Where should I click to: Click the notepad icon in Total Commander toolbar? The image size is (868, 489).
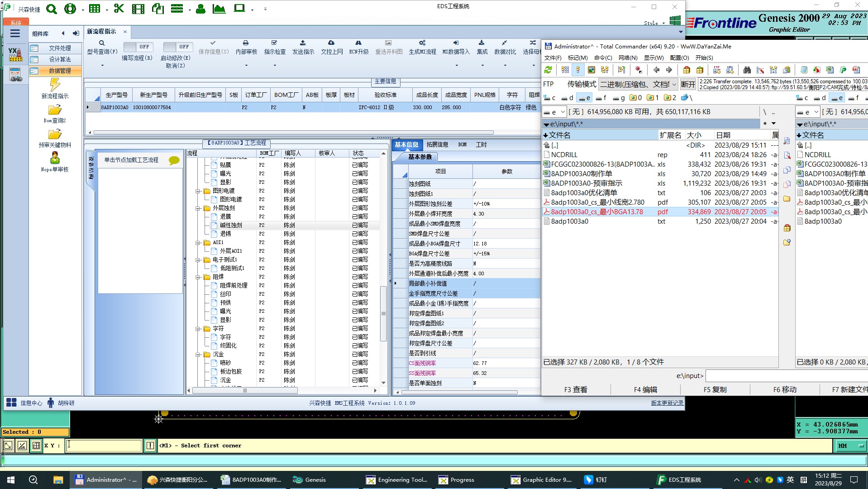point(804,70)
